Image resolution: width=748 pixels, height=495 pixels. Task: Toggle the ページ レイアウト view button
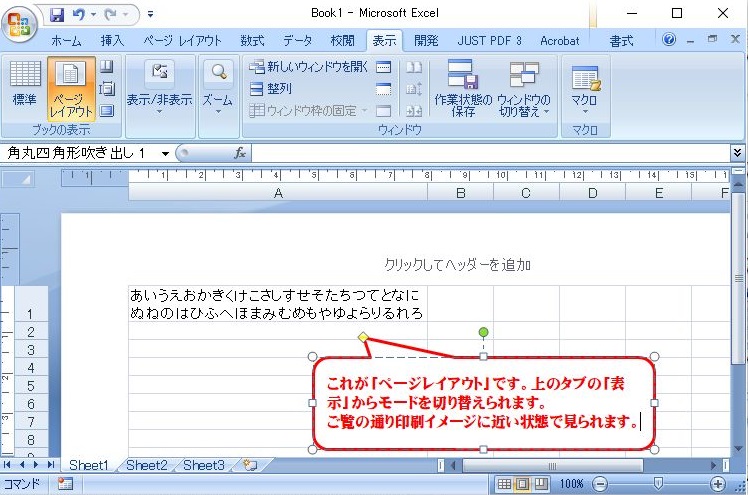click(x=71, y=88)
